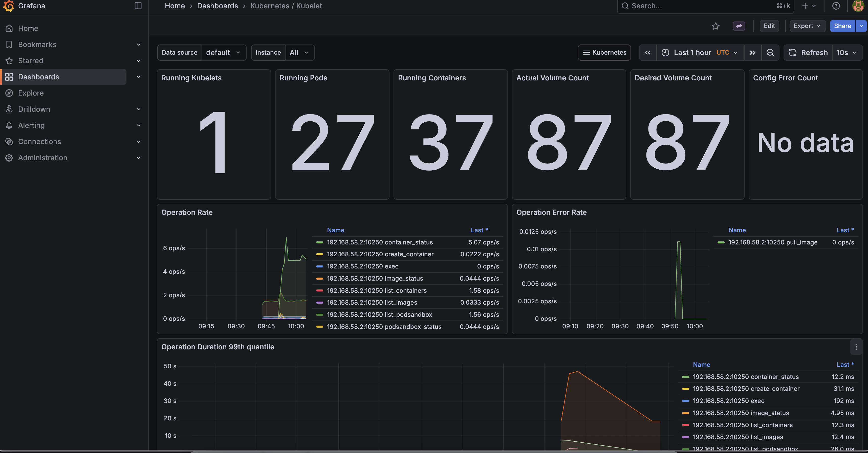Open the Help question mark icon

pyautogui.click(x=836, y=6)
